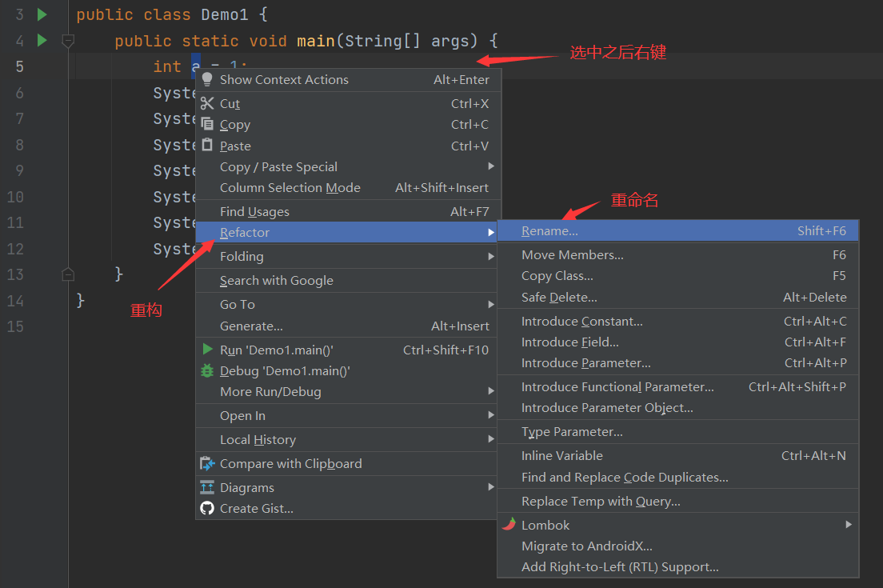The height and width of the screenshot is (588, 883).
Task: Click the Demo1 class name in code
Action: 225,14
